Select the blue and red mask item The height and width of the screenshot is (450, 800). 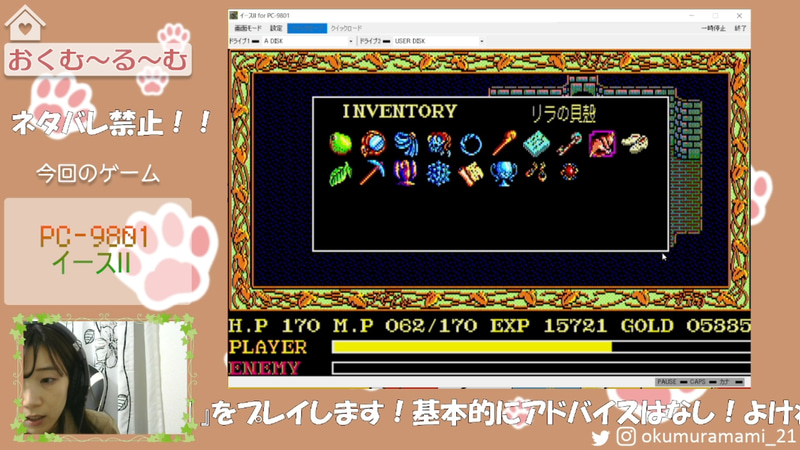(x=439, y=143)
